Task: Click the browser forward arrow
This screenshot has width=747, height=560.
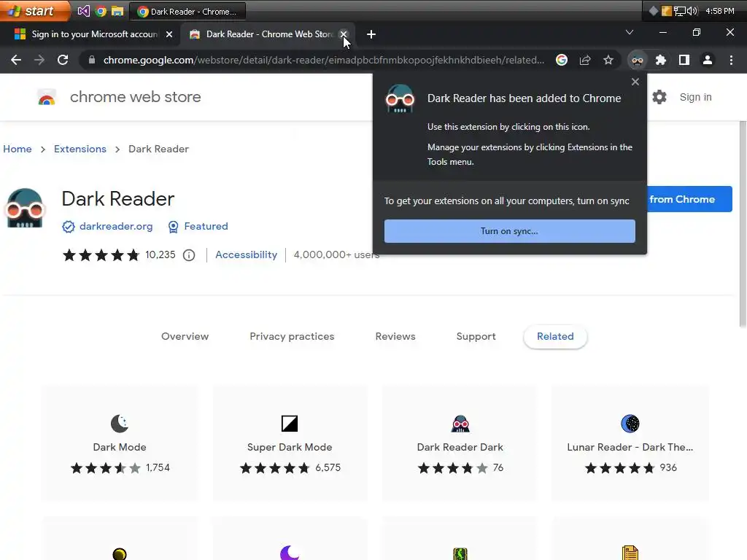Action: click(39, 60)
